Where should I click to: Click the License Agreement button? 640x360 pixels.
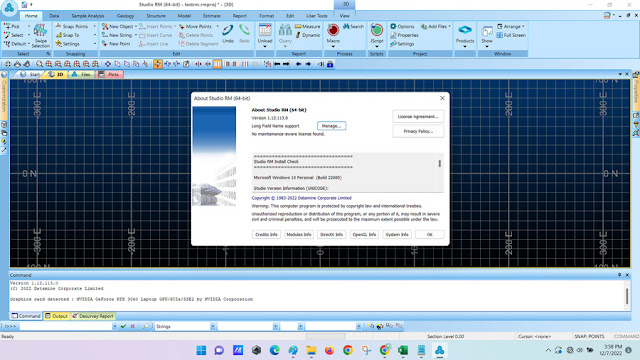[418, 116]
